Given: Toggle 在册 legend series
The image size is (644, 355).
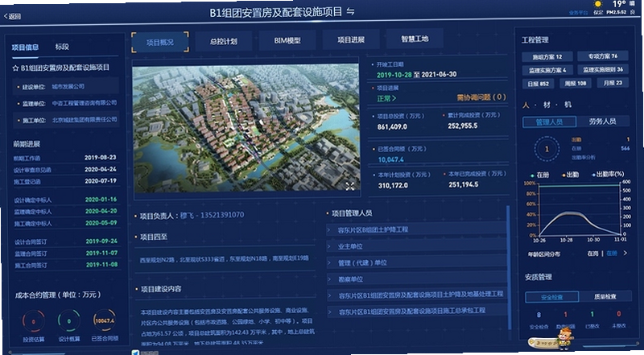Looking at the screenshot, I should (x=539, y=175).
